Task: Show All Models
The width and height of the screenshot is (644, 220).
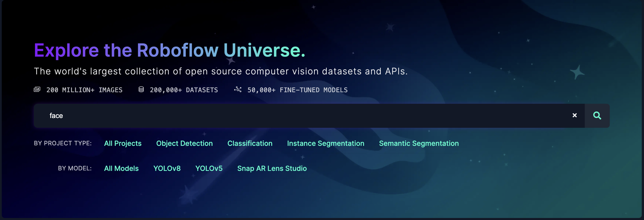Action: [121, 168]
